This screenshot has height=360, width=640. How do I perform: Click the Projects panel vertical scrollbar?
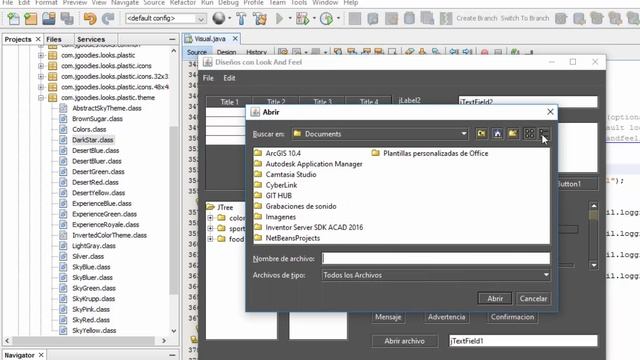click(174, 210)
